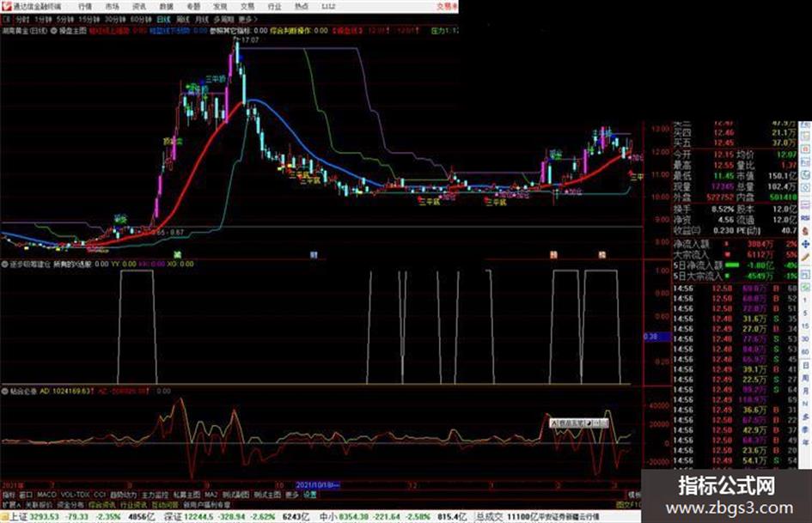Open the bottom 更多 indicator list
Screen dimensions: 812x523
[x=292, y=495]
